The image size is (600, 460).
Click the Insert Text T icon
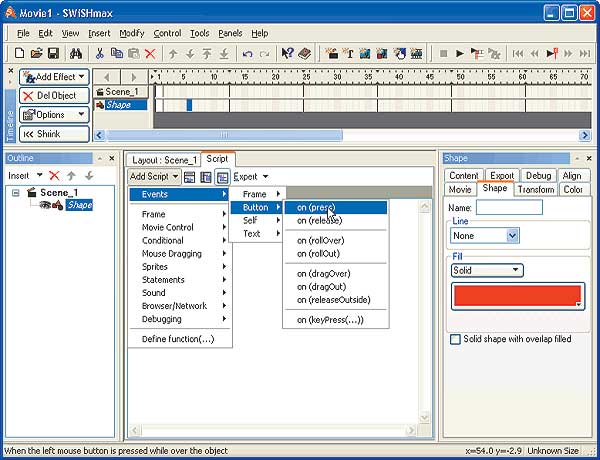coord(348,53)
